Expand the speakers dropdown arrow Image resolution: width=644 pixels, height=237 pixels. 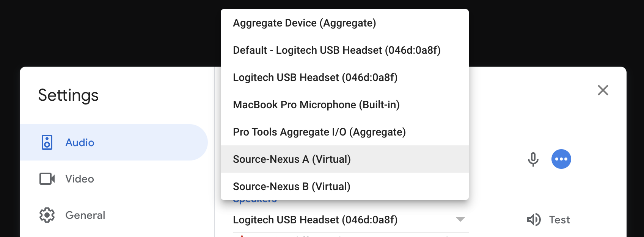460,220
